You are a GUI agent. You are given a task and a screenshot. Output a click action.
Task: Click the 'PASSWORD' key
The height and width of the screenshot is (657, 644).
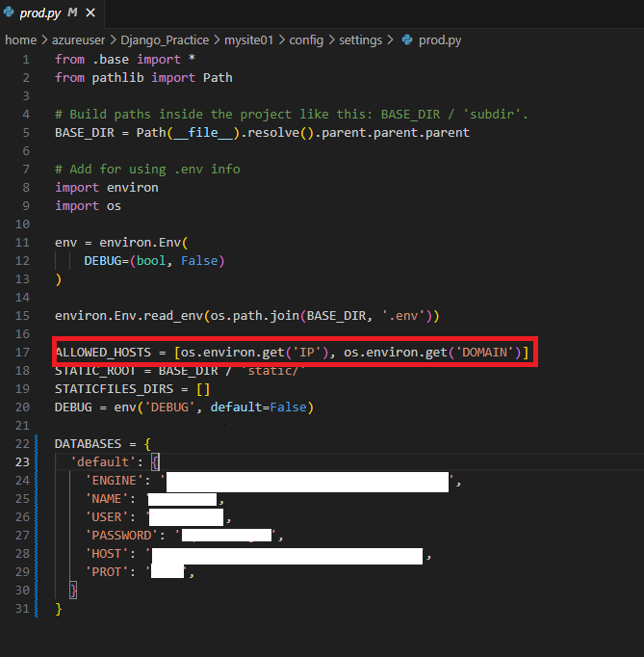121,536
